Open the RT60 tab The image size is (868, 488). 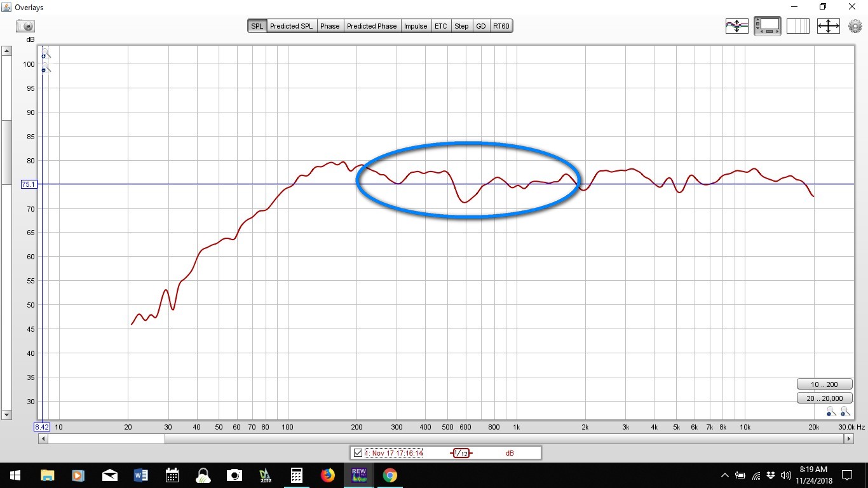click(x=501, y=26)
